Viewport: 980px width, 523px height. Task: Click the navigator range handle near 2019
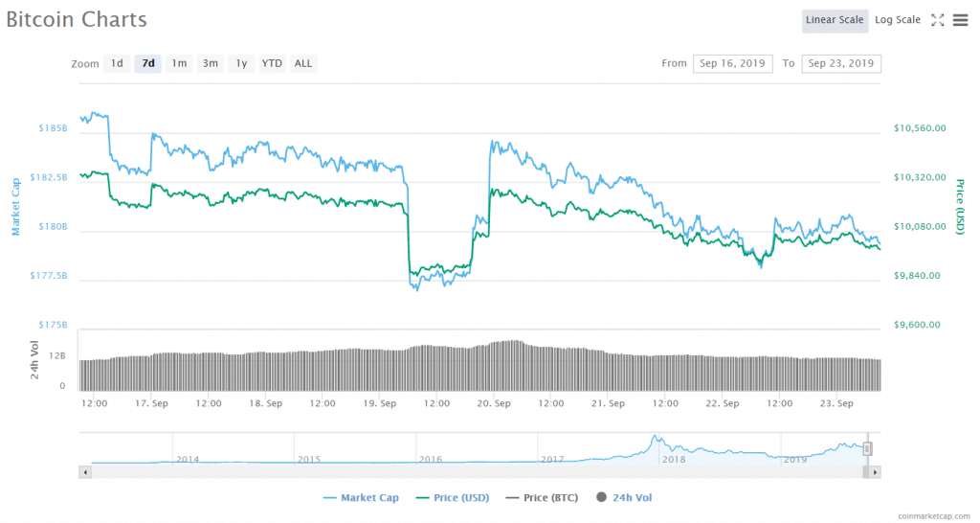click(868, 448)
